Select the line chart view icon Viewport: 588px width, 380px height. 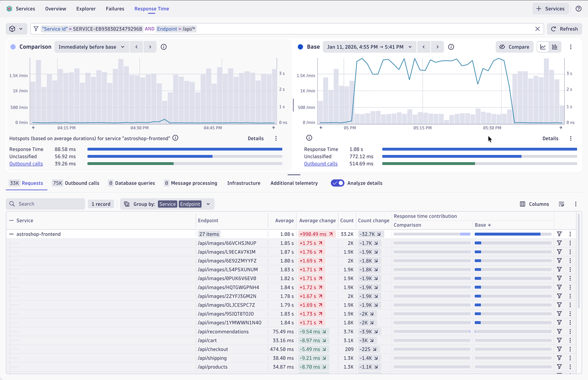pos(543,47)
